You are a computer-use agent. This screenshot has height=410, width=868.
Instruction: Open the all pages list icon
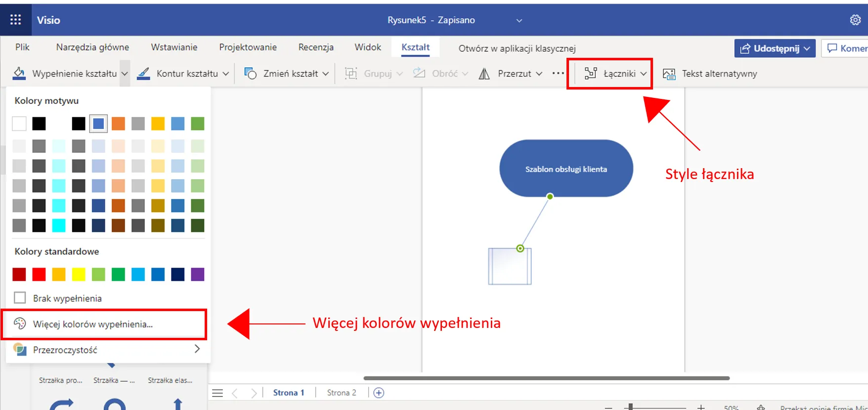click(217, 393)
